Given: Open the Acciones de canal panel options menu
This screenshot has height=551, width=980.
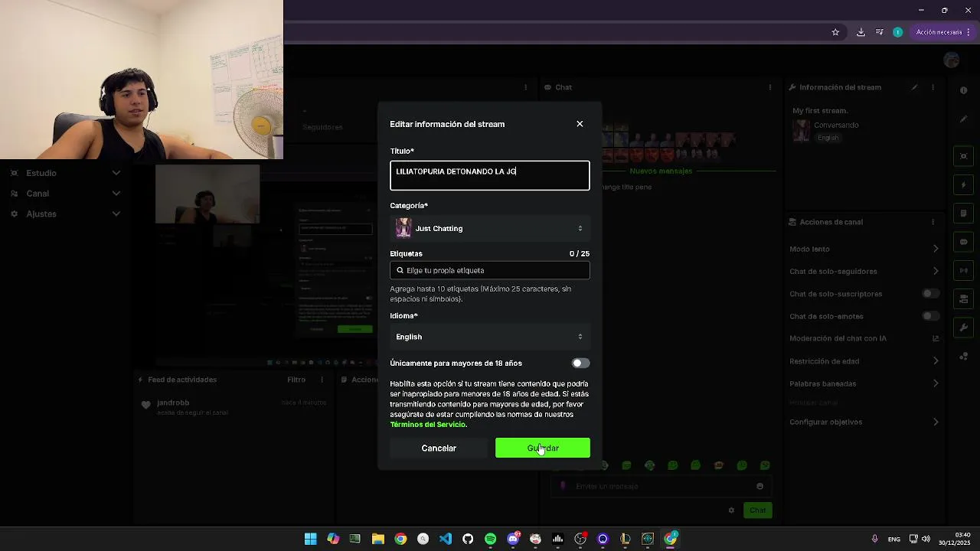Looking at the screenshot, I should tap(933, 222).
